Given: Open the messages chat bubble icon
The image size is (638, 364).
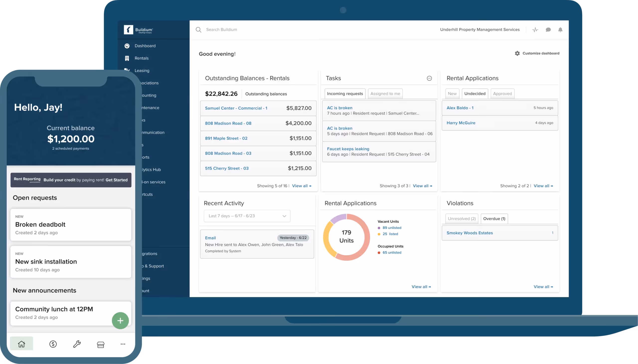Looking at the screenshot, I should pyautogui.click(x=548, y=29).
